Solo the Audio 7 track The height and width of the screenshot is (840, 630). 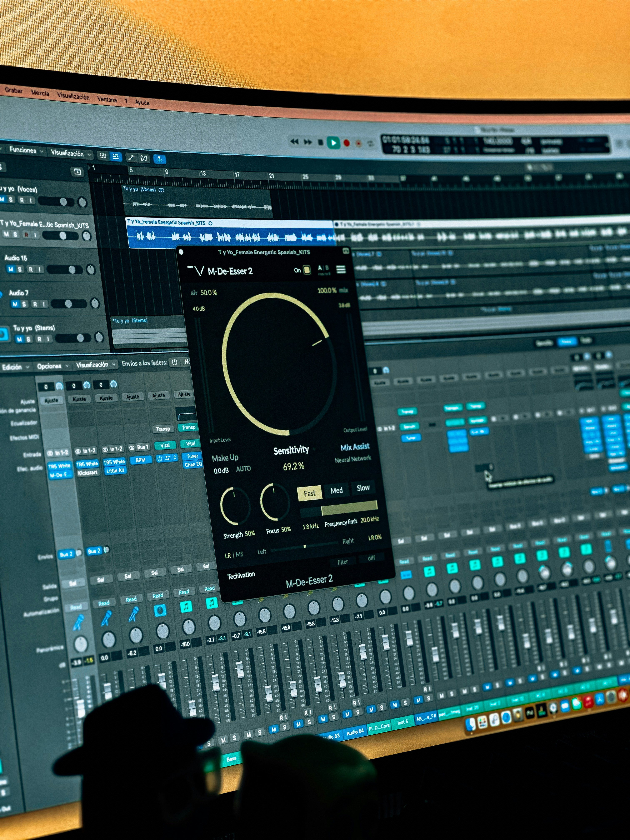point(24,304)
